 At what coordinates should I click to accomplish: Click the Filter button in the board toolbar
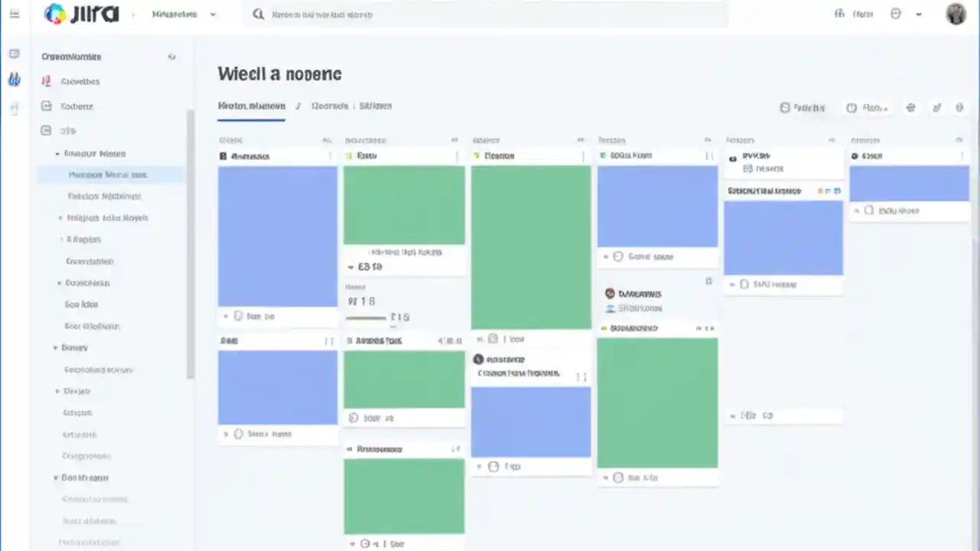pos(802,107)
